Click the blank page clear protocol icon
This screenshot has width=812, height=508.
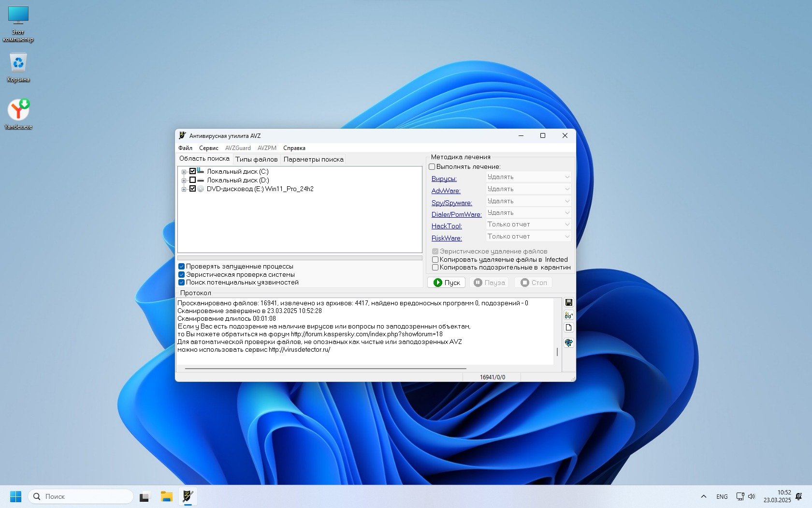[568, 328]
